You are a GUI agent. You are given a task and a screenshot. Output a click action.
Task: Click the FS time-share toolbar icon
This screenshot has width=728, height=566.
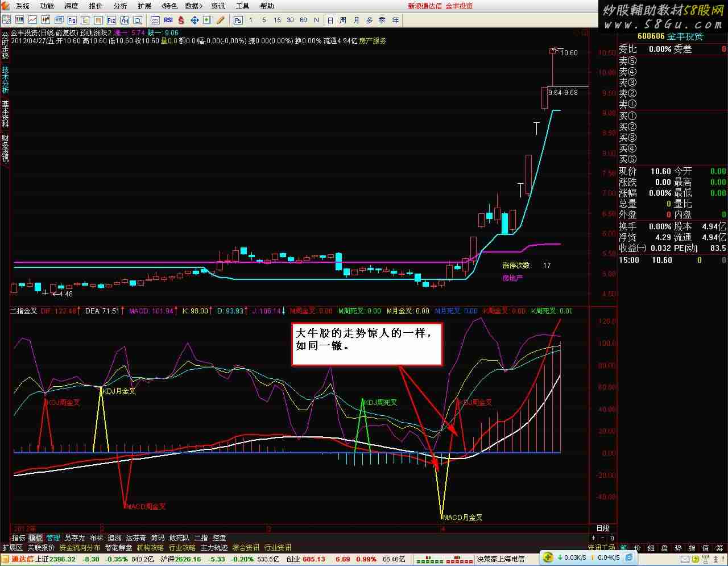(x=238, y=20)
